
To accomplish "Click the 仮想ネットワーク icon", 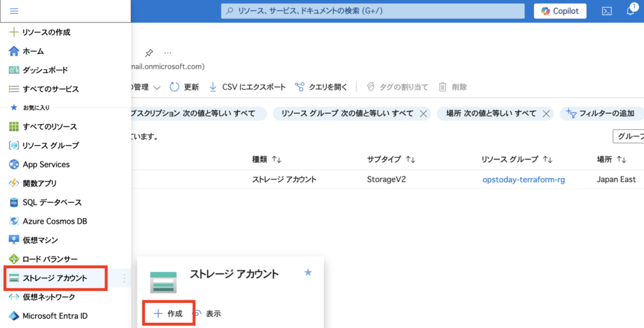I will tap(14, 297).
